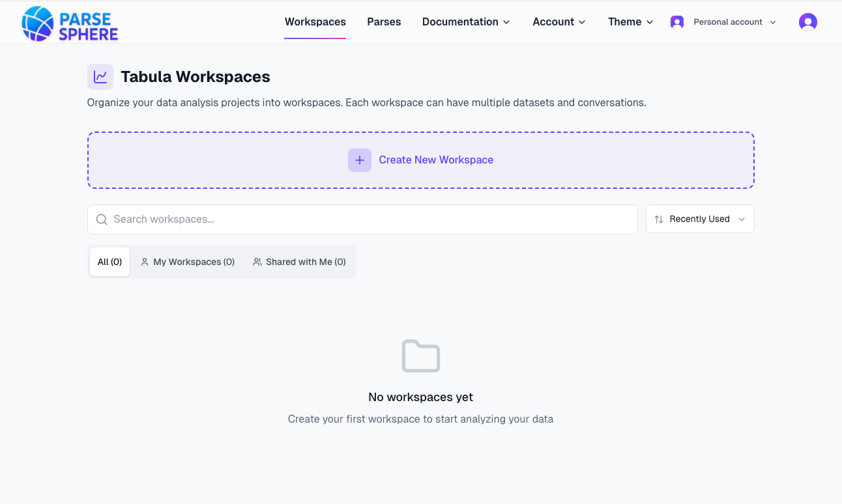
Task: Open the Account dropdown menu
Action: coord(559,22)
